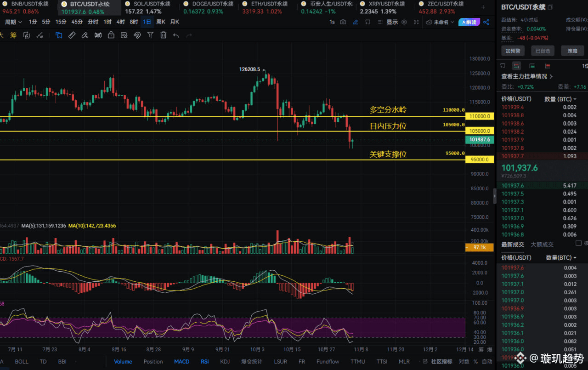Image resolution: width=588 pixels, height=370 pixels.
Task: Click the trash delete-drawings icon
Action: [x=163, y=35]
